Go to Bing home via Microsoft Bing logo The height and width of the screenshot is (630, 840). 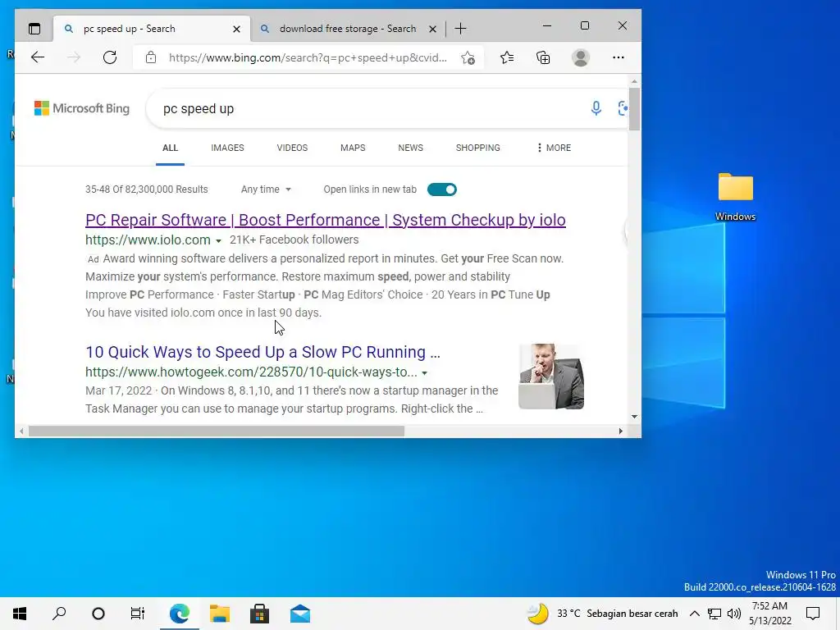pyautogui.click(x=82, y=108)
